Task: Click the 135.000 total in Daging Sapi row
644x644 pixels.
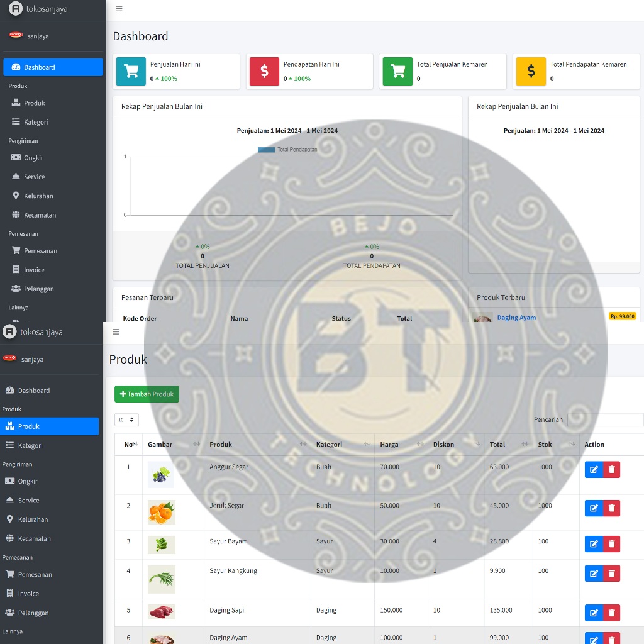Action: (x=501, y=610)
